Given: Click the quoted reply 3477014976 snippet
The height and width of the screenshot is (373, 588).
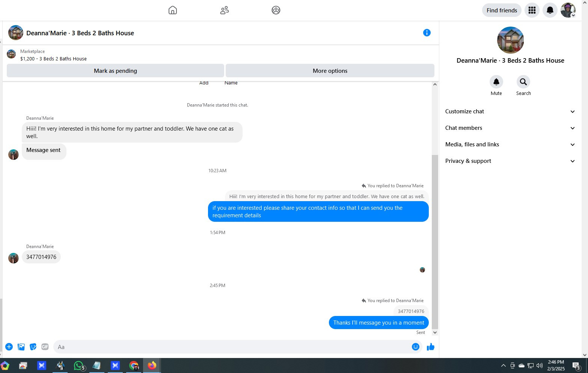Looking at the screenshot, I should point(411,311).
